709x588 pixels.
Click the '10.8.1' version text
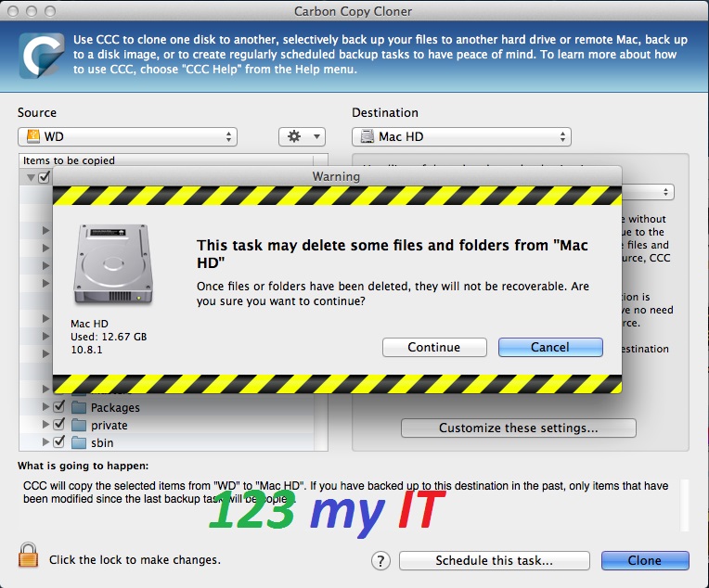pos(86,350)
